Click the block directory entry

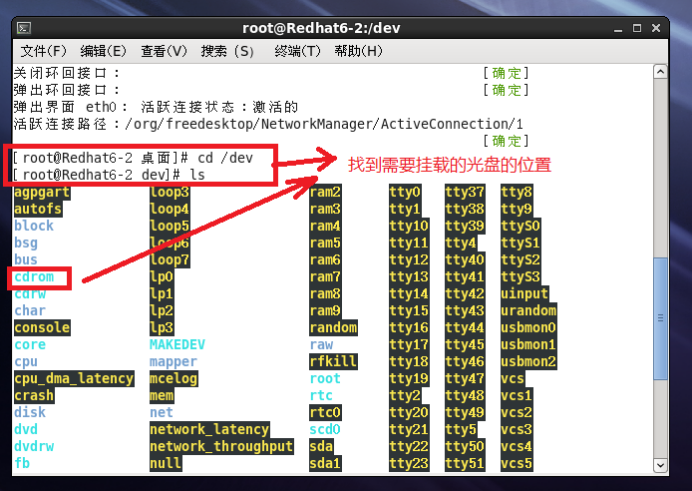(34, 226)
